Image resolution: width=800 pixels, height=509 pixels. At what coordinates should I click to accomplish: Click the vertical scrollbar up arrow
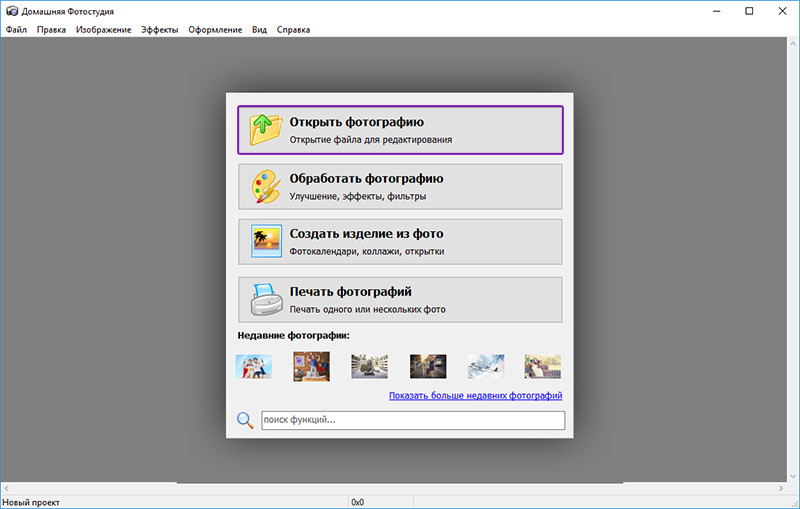tap(793, 44)
